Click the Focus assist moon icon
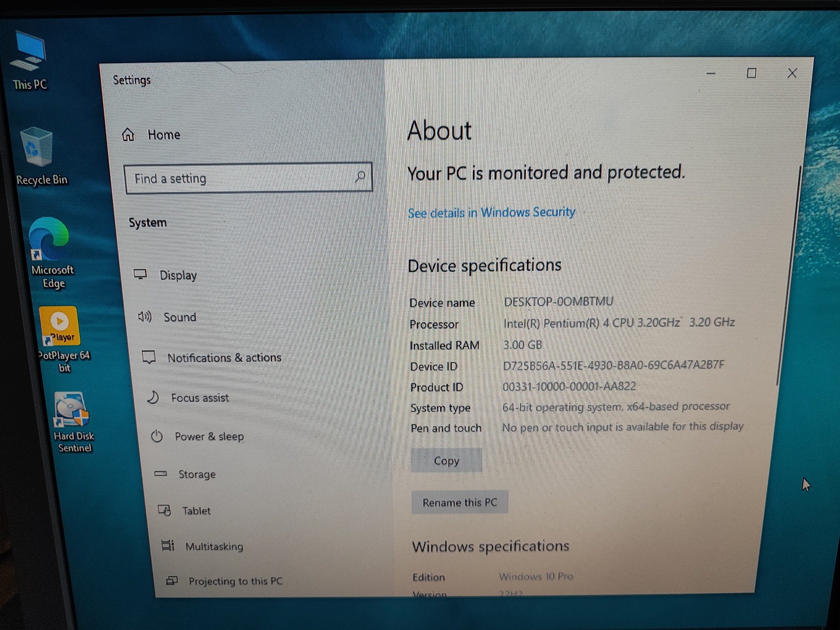Image resolution: width=840 pixels, height=630 pixels. [x=153, y=397]
